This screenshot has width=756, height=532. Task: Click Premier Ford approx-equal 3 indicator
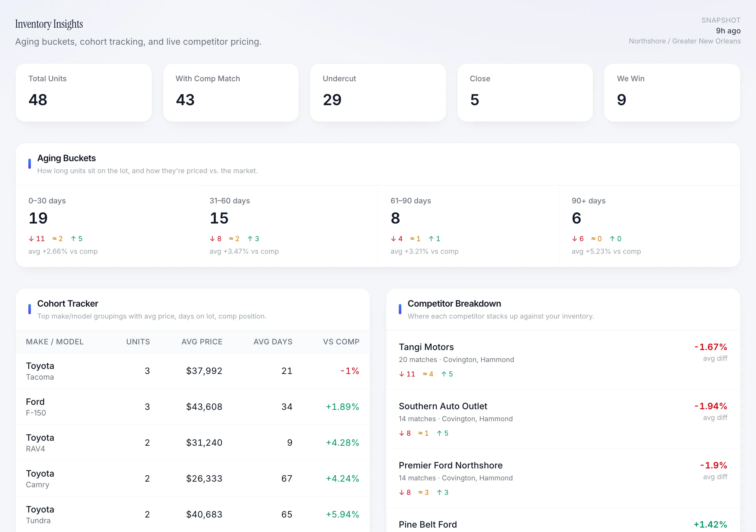pos(423,493)
